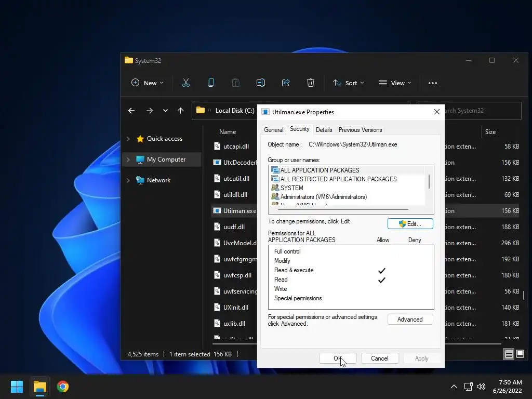Click the UtcDecoder file icon
This screenshot has height=399, width=532.
click(217, 162)
